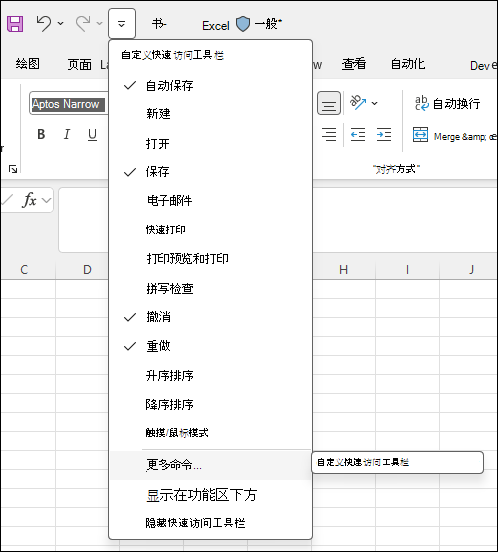Select 快速打印 menu entry
The height and width of the screenshot is (552, 498).
(210, 230)
